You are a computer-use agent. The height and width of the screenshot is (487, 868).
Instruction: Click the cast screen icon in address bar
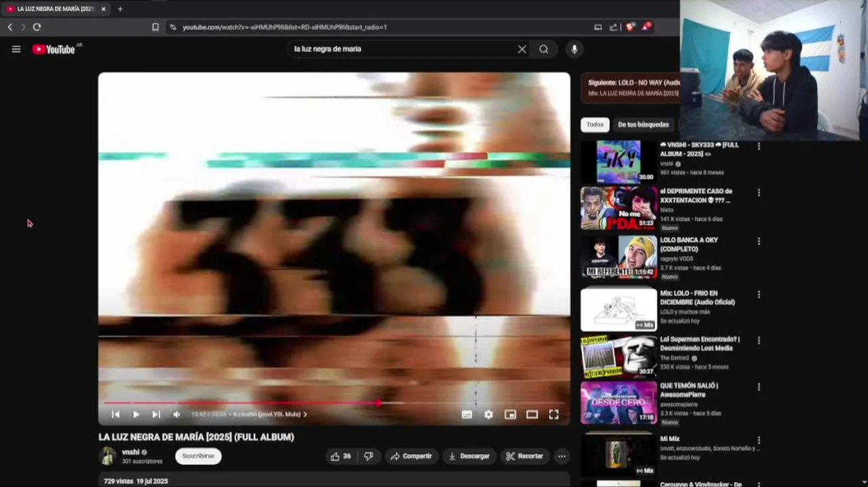pyautogui.click(x=598, y=27)
